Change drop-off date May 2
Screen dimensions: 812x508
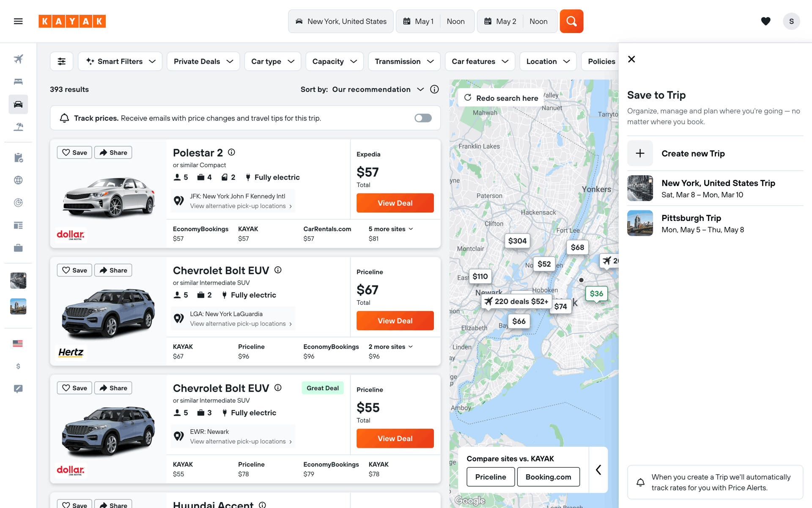500,21
